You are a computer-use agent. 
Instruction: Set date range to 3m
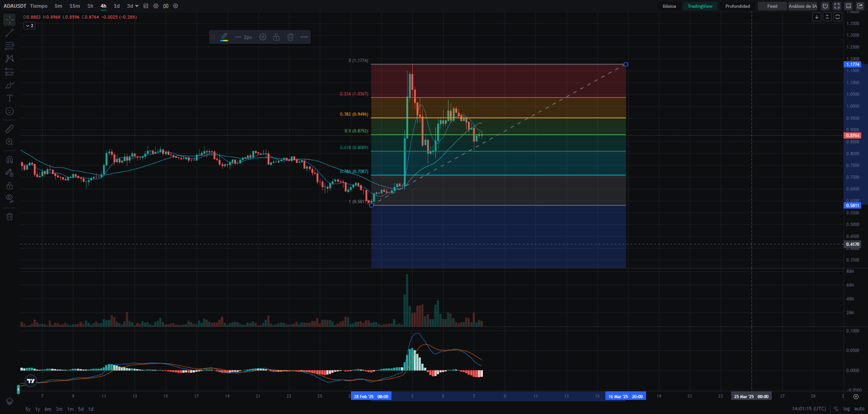click(x=59, y=409)
